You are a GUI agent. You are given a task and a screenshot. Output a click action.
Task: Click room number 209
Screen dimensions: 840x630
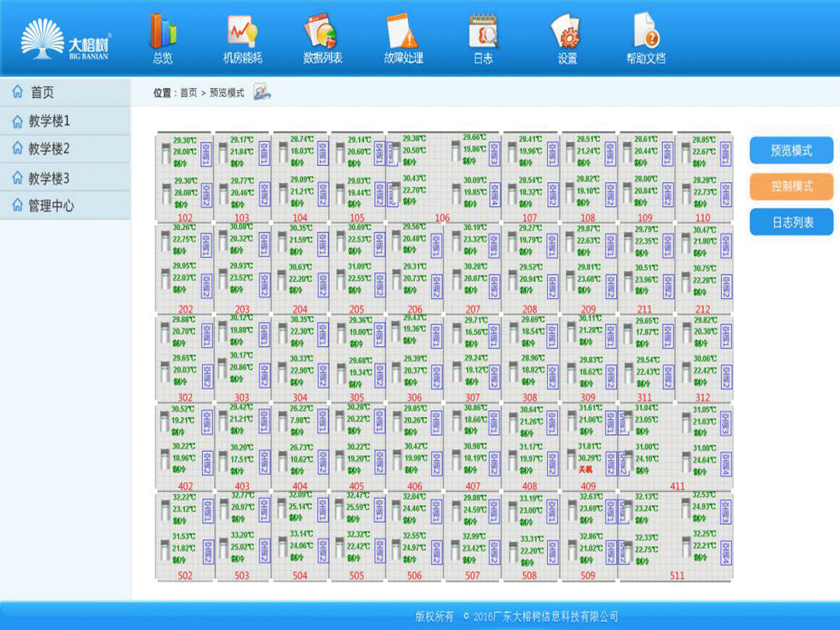(588, 309)
